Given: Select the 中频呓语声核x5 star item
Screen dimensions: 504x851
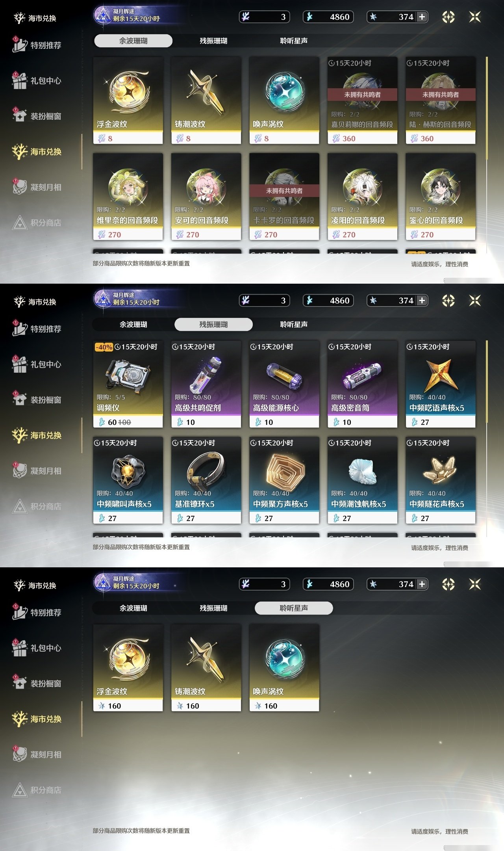Looking at the screenshot, I should click(441, 384).
